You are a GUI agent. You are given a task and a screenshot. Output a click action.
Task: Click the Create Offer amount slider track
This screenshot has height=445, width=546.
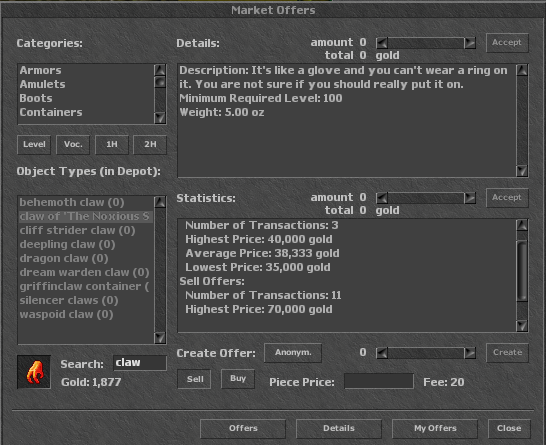pos(426,353)
